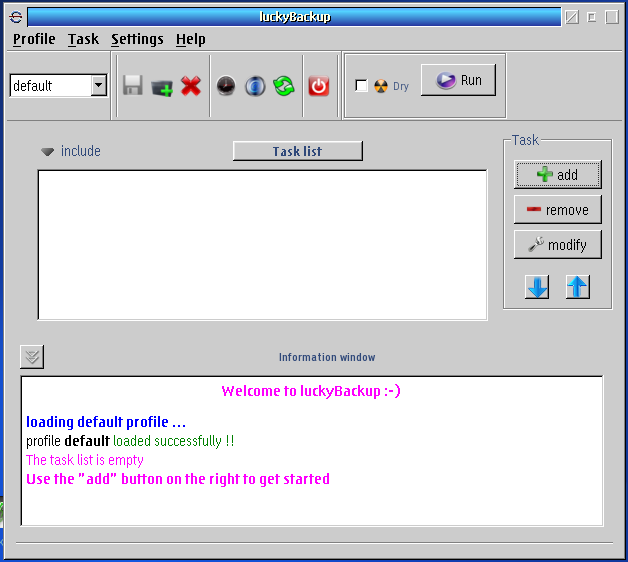Click the luckyBackup window menu icon

16,17
